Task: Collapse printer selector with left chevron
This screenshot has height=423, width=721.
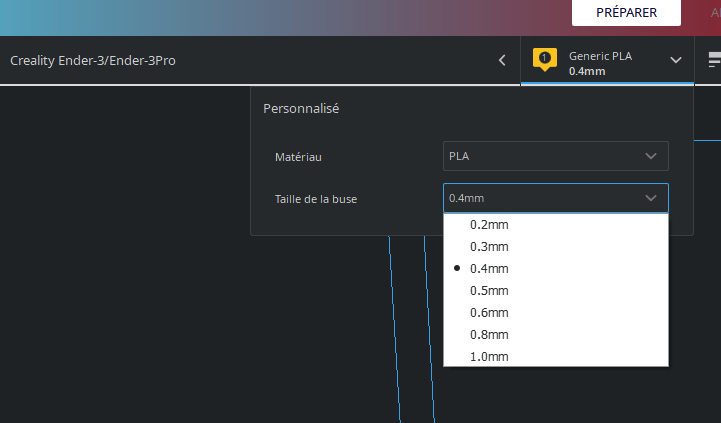Action: [502, 61]
